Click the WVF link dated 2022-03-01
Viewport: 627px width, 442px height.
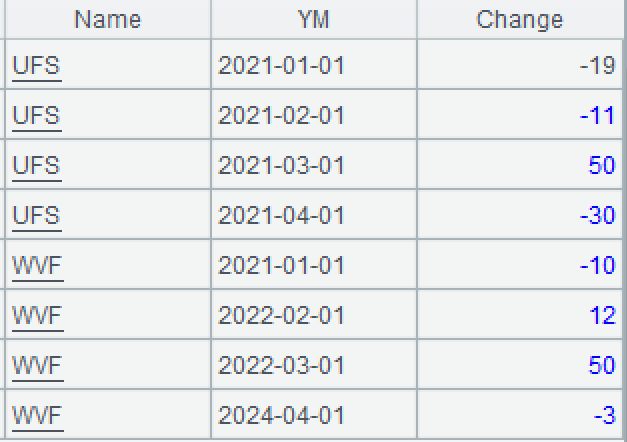coord(37,366)
